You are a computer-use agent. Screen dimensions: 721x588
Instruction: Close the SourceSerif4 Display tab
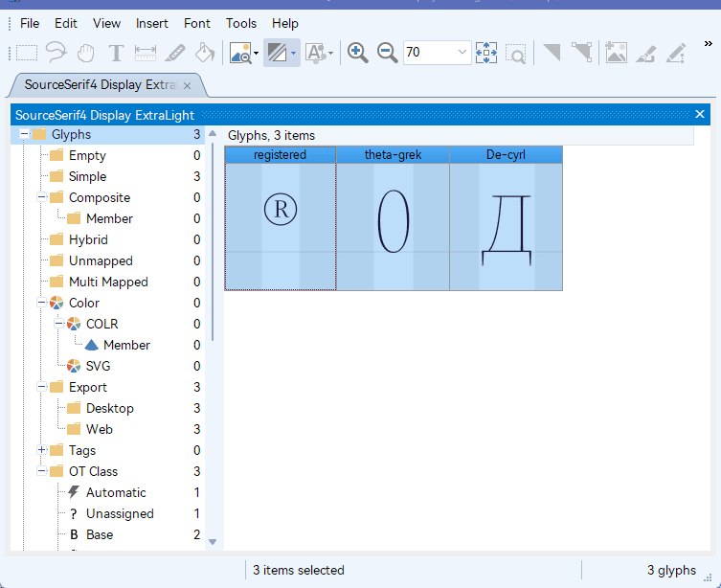(187, 86)
